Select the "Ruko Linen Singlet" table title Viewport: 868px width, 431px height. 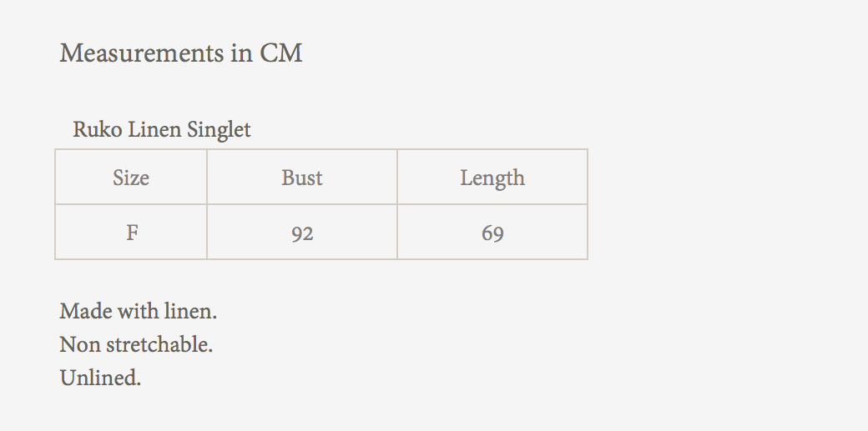tap(162, 130)
